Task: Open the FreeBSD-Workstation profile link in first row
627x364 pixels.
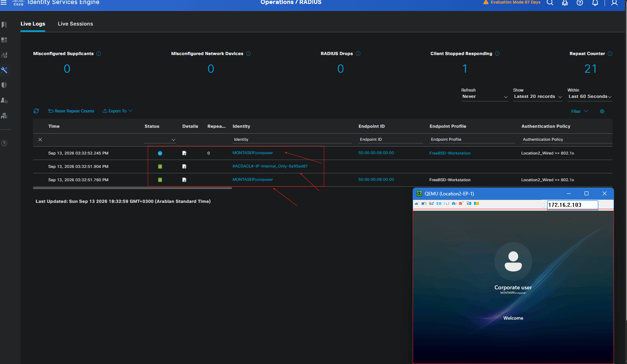Action: pyautogui.click(x=450, y=153)
